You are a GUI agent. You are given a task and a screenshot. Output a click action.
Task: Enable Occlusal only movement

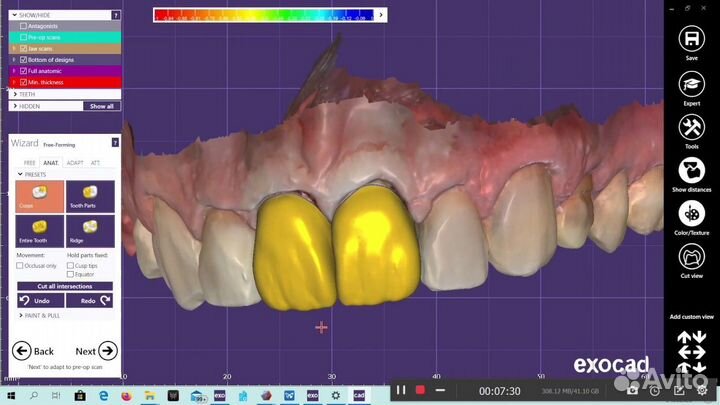20,266
